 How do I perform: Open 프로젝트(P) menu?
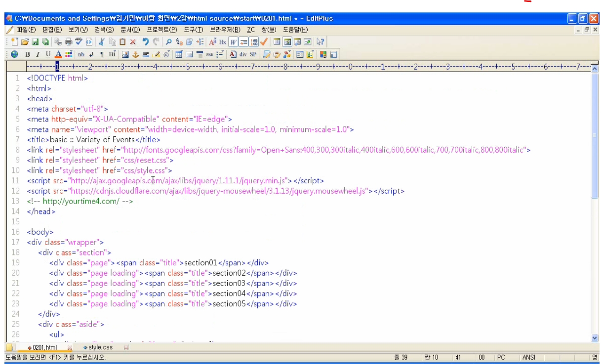tap(162, 30)
